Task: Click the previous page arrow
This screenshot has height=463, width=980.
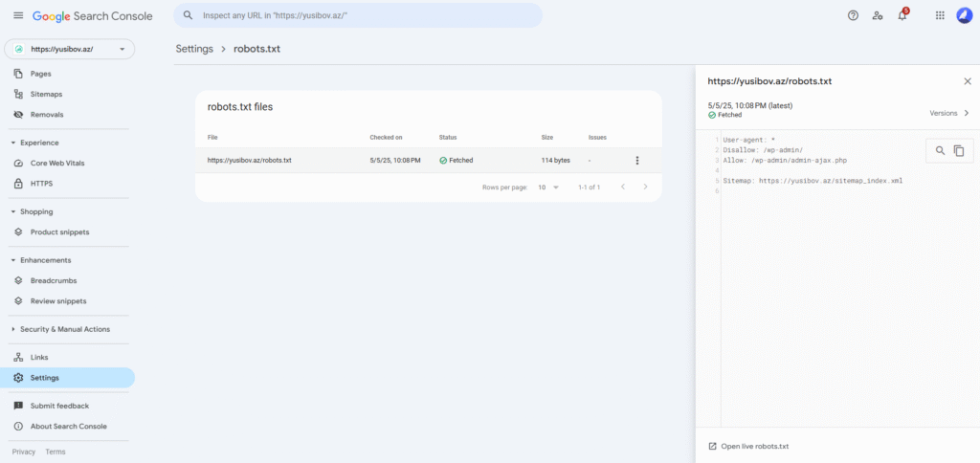Action: (x=622, y=187)
